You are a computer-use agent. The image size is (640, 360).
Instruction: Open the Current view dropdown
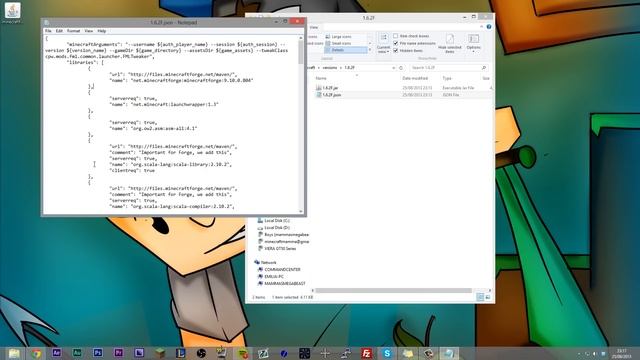pos(383,44)
